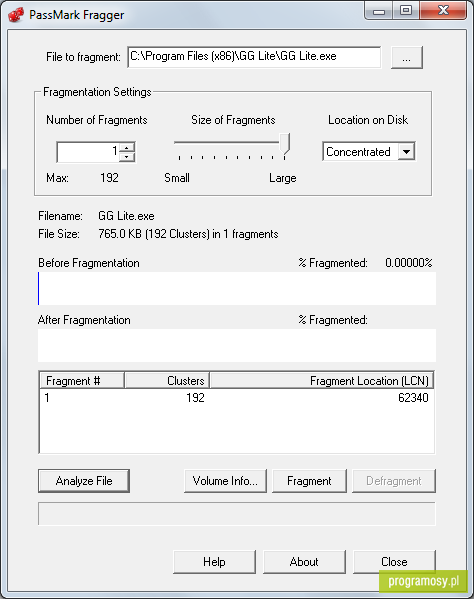This screenshot has width=474, height=599.
Task: Close window with title bar X
Action: click(x=443, y=11)
